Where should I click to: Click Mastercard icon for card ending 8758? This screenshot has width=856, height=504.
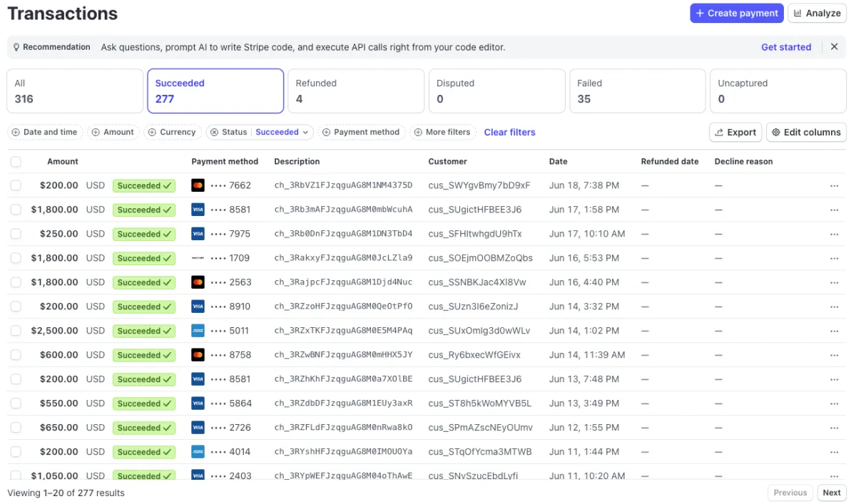coord(198,355)
